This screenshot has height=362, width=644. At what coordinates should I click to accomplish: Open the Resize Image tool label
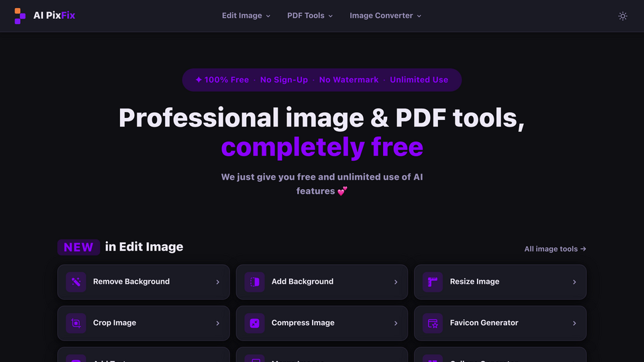[474, 282]
